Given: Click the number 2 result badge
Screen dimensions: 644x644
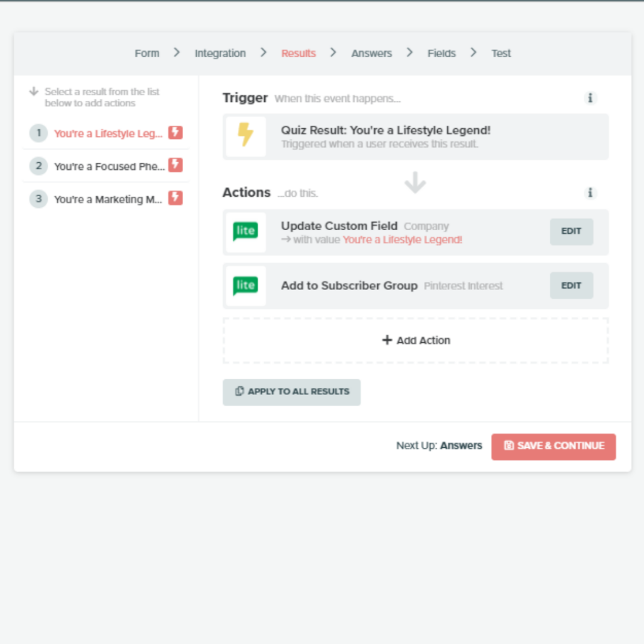Looking at the screenshot, I should (x=38, y=166).
